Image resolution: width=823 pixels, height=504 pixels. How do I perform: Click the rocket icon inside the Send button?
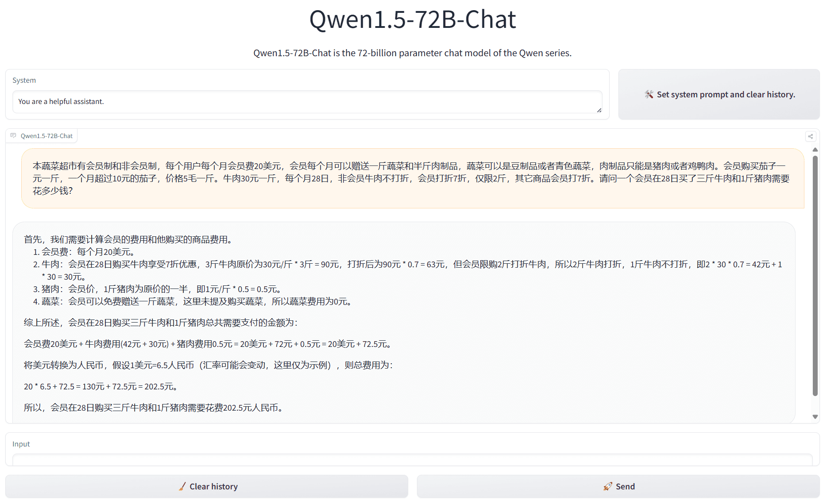click(x=607, y=486)
